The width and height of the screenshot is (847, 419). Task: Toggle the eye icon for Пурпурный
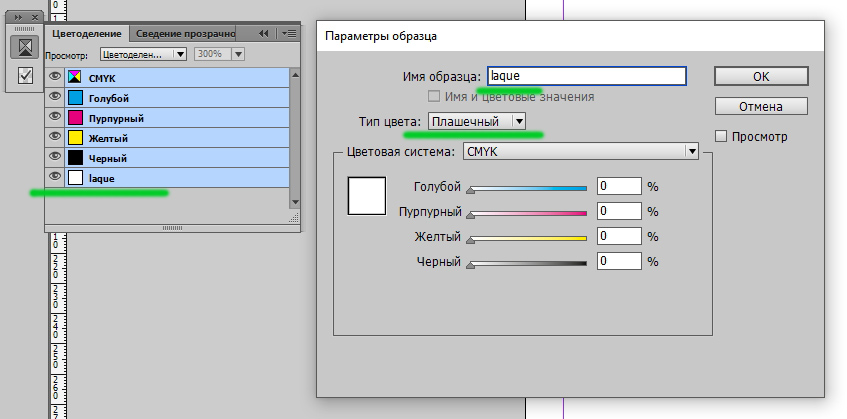[55, 118]
